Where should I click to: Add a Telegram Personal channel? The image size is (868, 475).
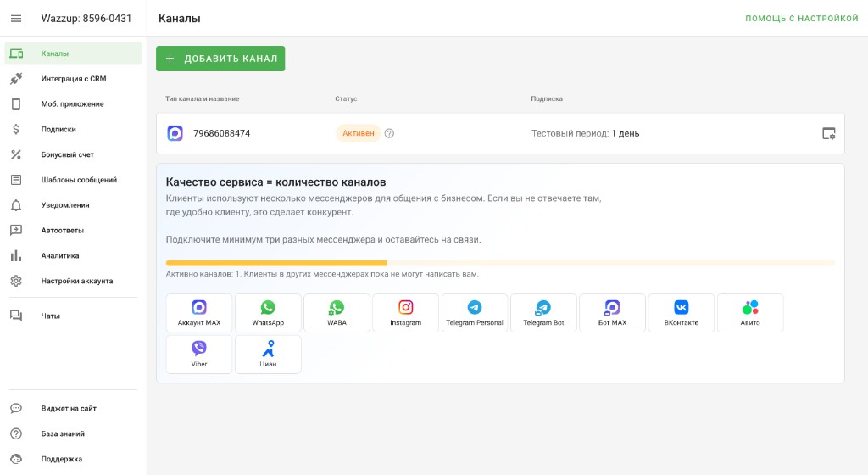pos(475,313)
